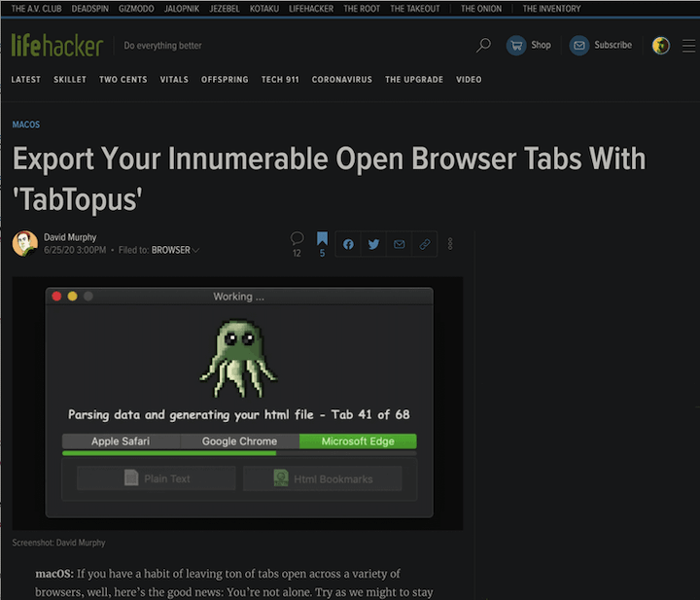Image resolution: width=700 pixels, height=600 pixels.
Task: Click the Shop cart icon
Action: pyautogui.click(x=516, y=45)
